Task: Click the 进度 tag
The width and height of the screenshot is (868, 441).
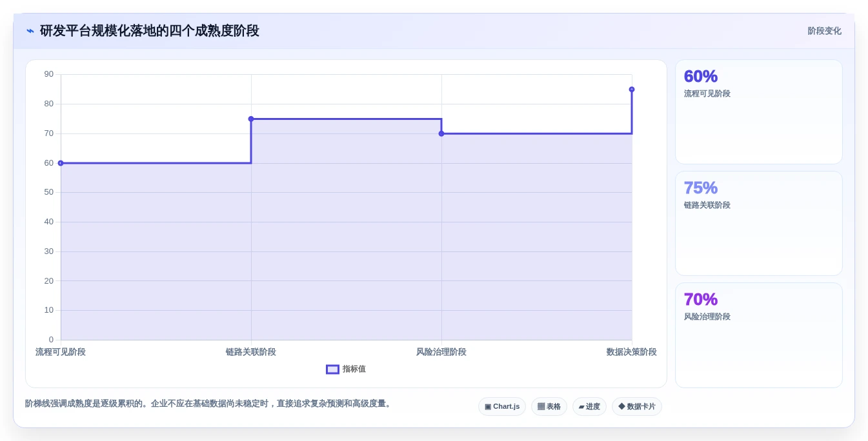Action: click(x=589, y=407)
